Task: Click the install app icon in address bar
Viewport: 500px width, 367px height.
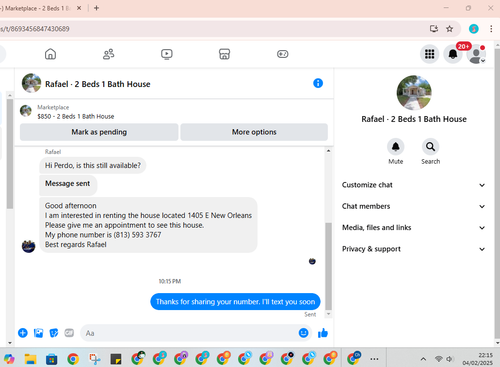Action: click(x=434, y=29)
